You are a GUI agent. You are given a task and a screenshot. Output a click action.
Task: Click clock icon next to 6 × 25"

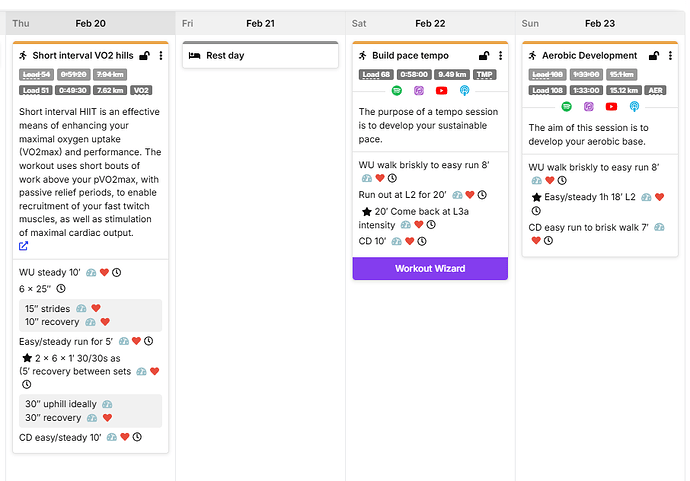pos(61,289)
